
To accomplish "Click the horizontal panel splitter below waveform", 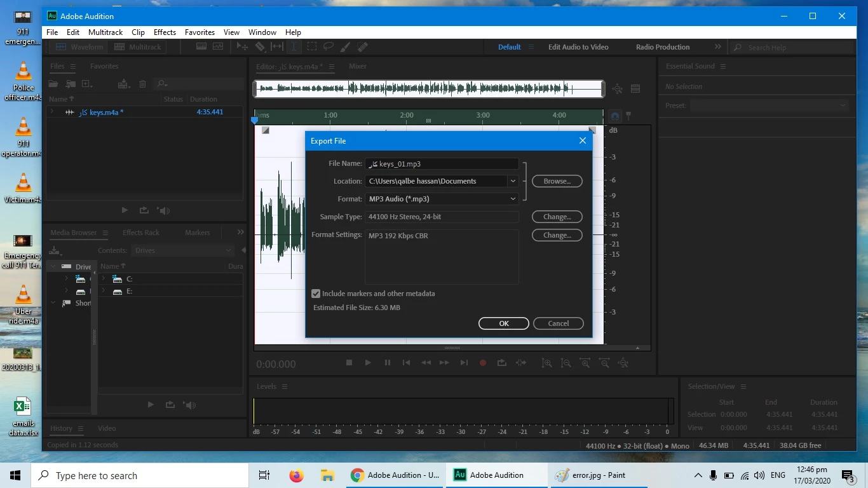I will [452, 348].
